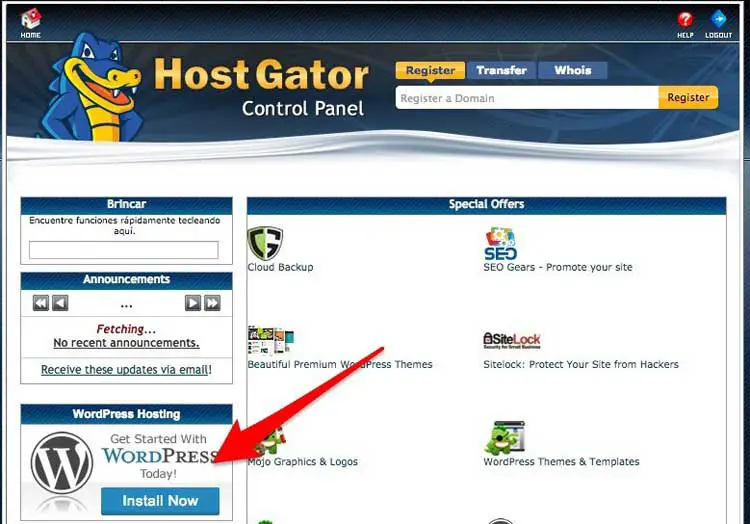Jump to last announcement
This screenshot has height=524, width=750.
(212, 303)
